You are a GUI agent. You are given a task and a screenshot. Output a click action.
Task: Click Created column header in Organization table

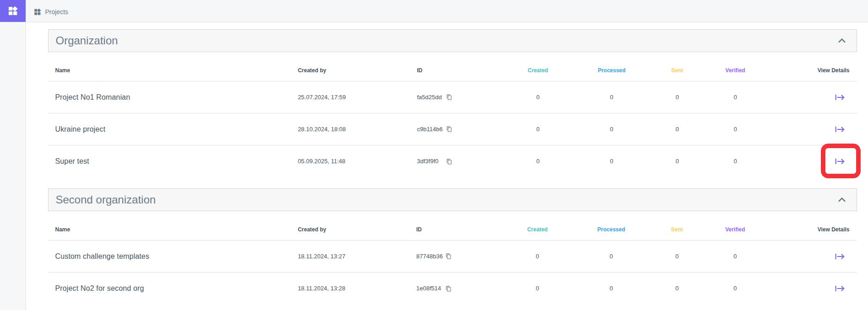(538, 70)
